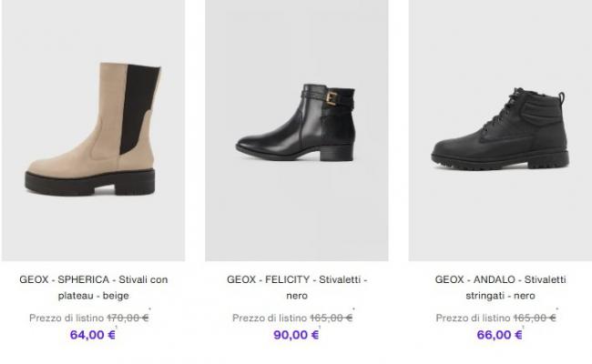Click the GEOX ANDALO Stivaletti stringati title

tap(500, 288)
